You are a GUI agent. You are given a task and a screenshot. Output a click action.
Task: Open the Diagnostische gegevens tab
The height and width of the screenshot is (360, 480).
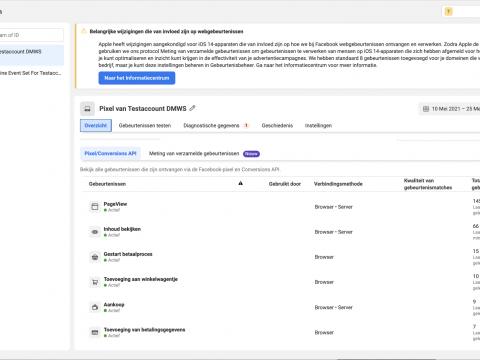216,125
